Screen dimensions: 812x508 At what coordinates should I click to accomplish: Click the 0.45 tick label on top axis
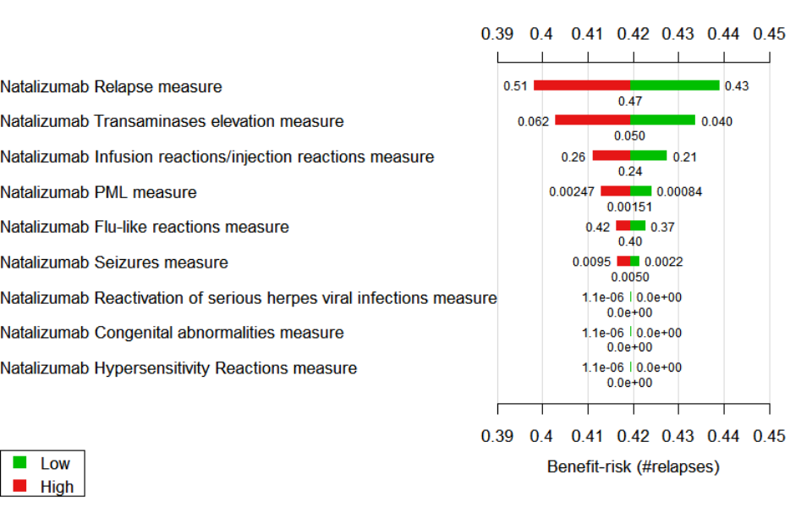tap(769, 34)
